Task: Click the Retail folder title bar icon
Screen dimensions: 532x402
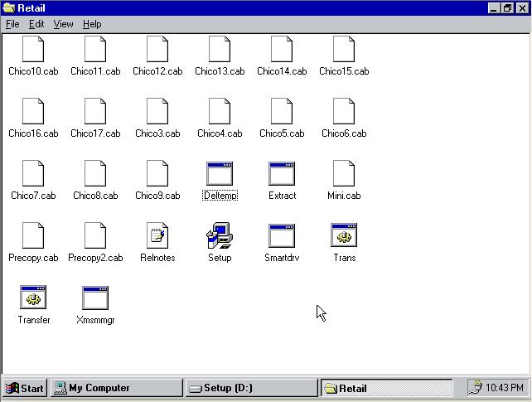Action: pyautogui.click(x=9, y=7)
